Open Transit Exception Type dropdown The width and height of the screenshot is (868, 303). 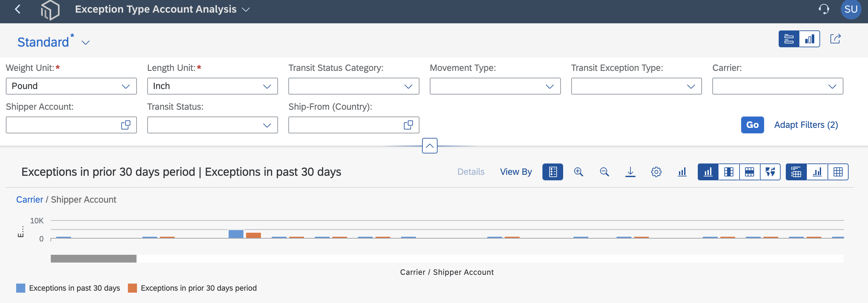(x=691, y=86)
